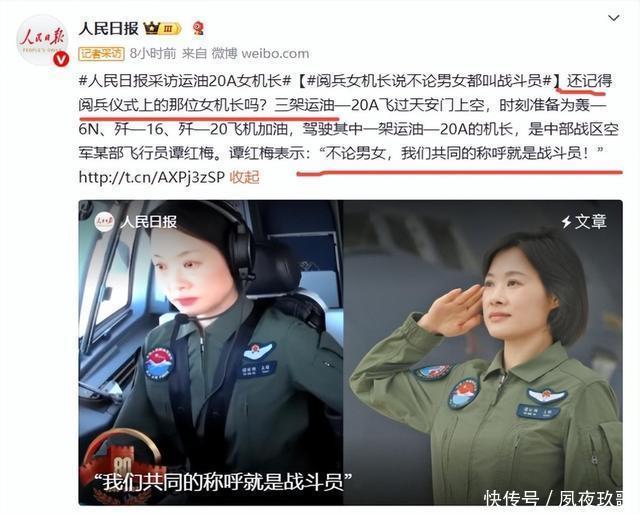Viewport: 640px width, 514px height.
Task: Open the 人民日报 profile avatar
Action: pos(41,40)
